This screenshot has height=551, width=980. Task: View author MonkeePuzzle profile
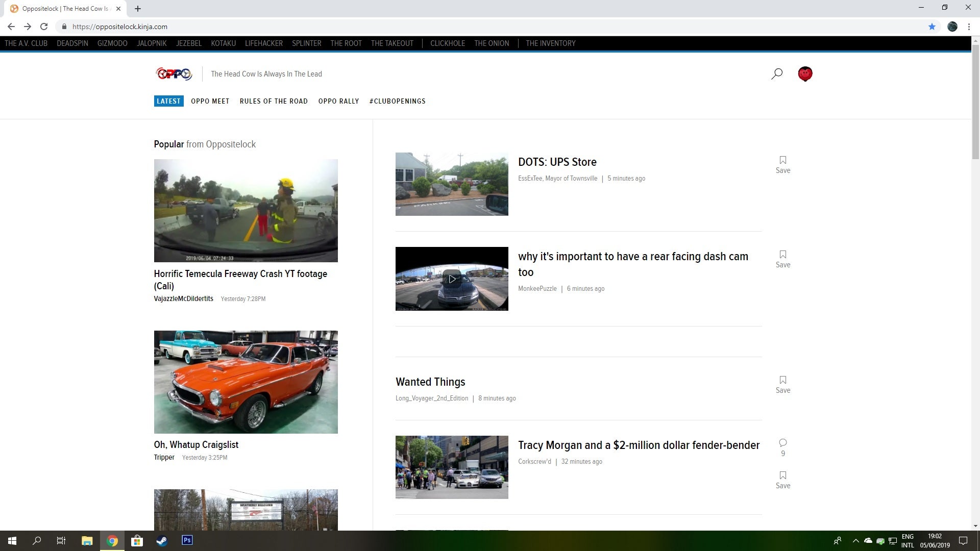pyautogui.click(x=537, y=288)
